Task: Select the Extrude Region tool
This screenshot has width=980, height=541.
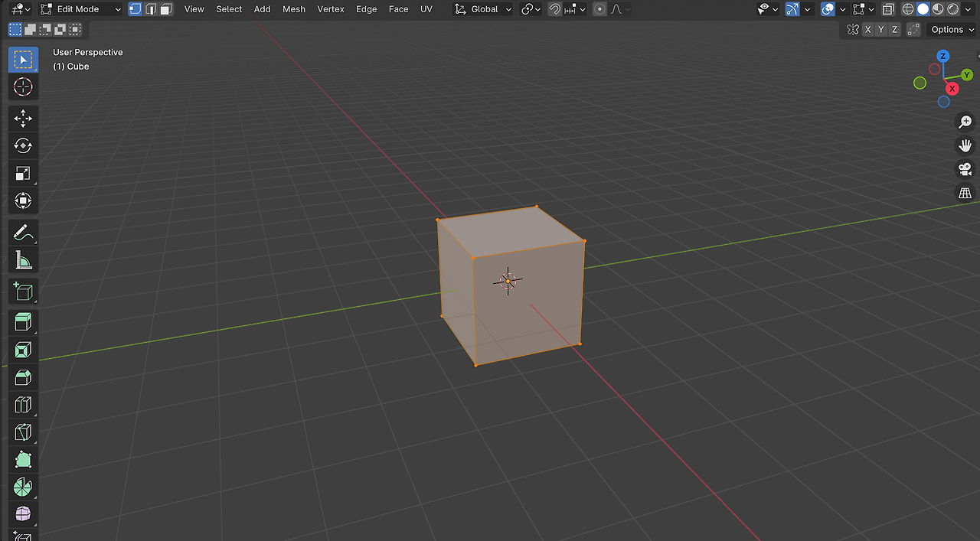Action: coord(23,321)
